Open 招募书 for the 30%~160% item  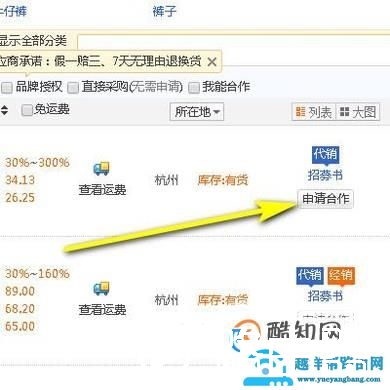[325, 296]
